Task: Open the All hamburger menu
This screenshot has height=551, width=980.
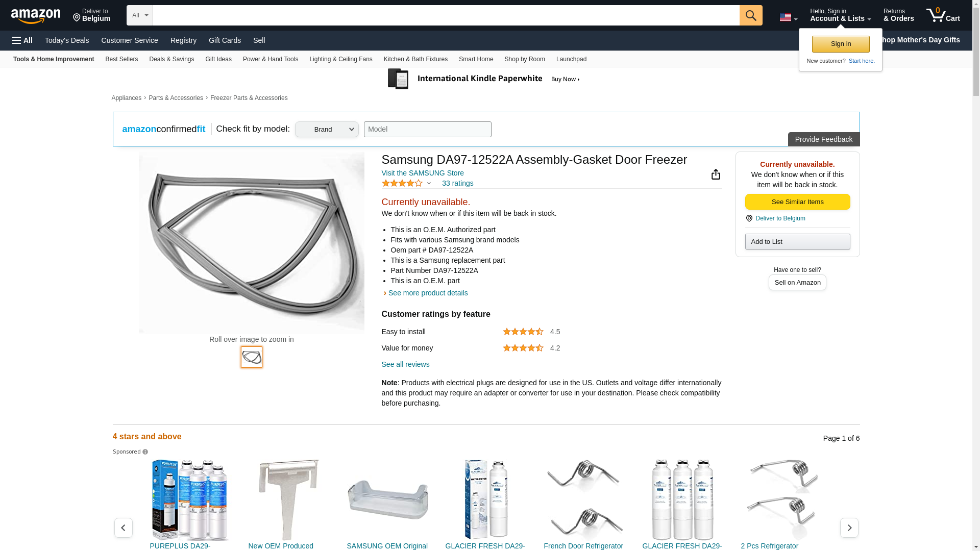Action: click(x=22, y=40)
